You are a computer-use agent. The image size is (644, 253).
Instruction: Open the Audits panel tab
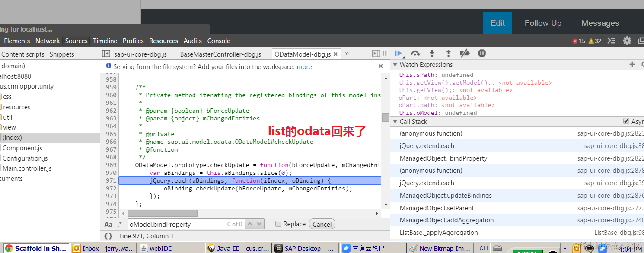click(193, 41)
